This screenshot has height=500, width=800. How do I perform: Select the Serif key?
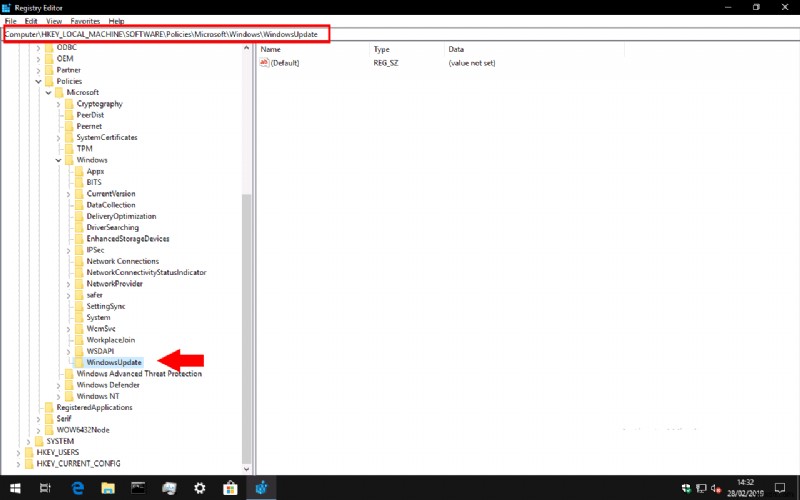64,418
